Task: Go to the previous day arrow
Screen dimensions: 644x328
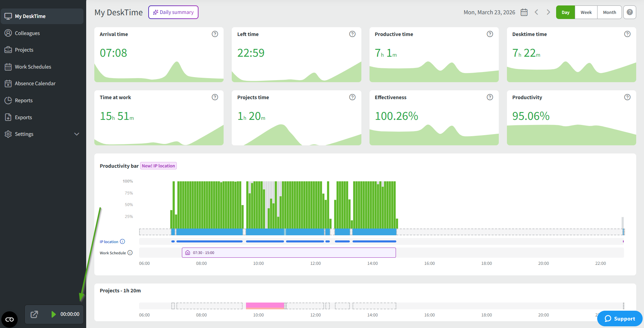Action: pos(536,12)
